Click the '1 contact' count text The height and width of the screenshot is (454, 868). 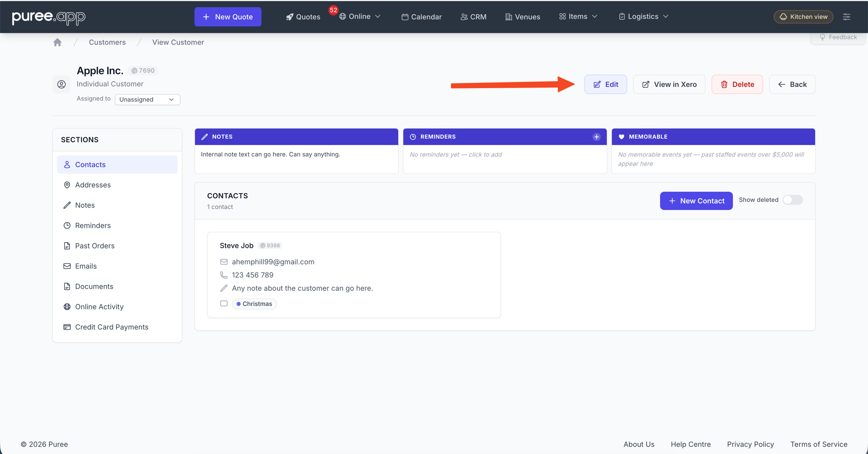click(x=220, y=207)
